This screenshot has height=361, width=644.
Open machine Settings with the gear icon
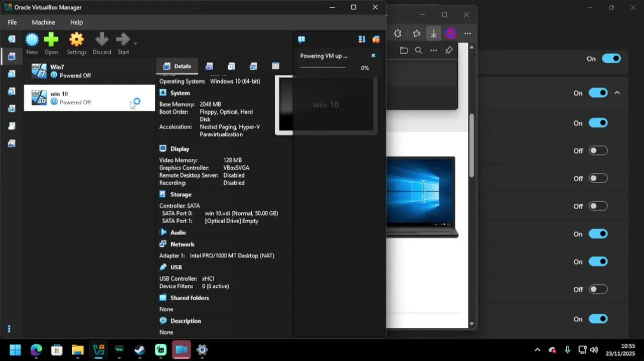(76, 40)
